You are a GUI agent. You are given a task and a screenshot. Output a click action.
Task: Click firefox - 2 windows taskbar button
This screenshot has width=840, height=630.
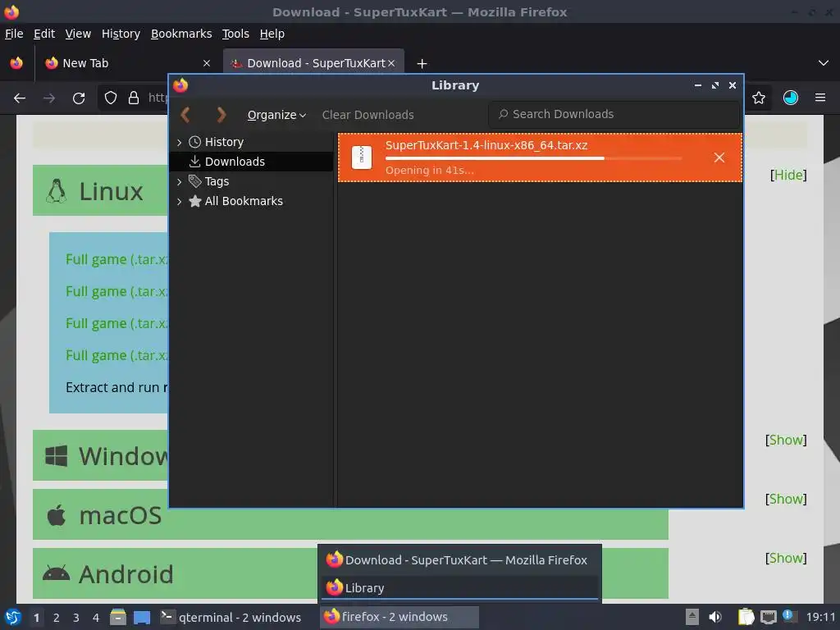point(399,617)
